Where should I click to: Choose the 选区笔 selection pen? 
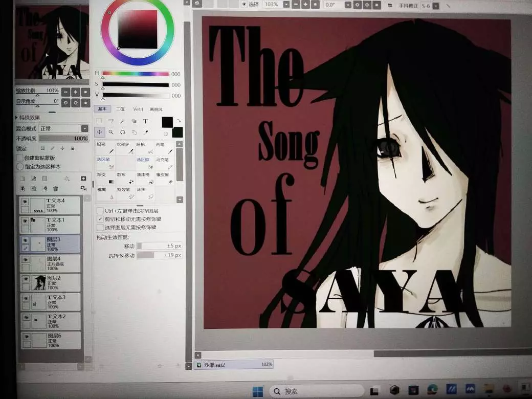point(105,163)
